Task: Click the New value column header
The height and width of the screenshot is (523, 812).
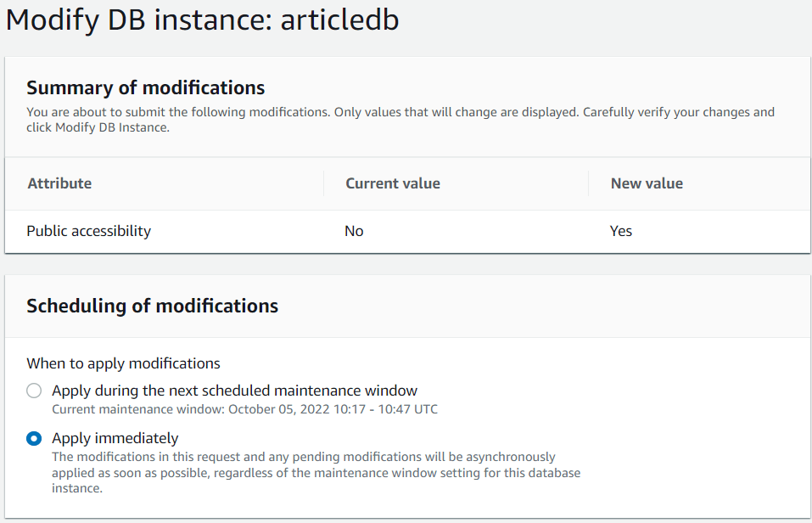Action: pos(647,183)
